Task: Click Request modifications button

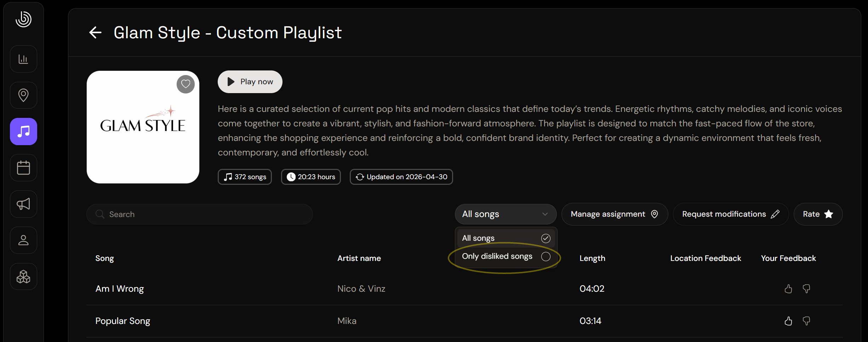Action: [731, 214]
